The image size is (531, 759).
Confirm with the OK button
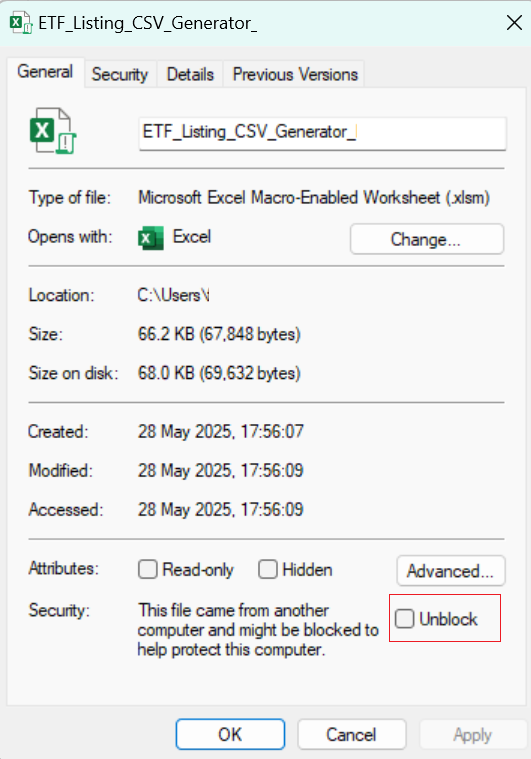pyautogui.click(x=230, y=734)
